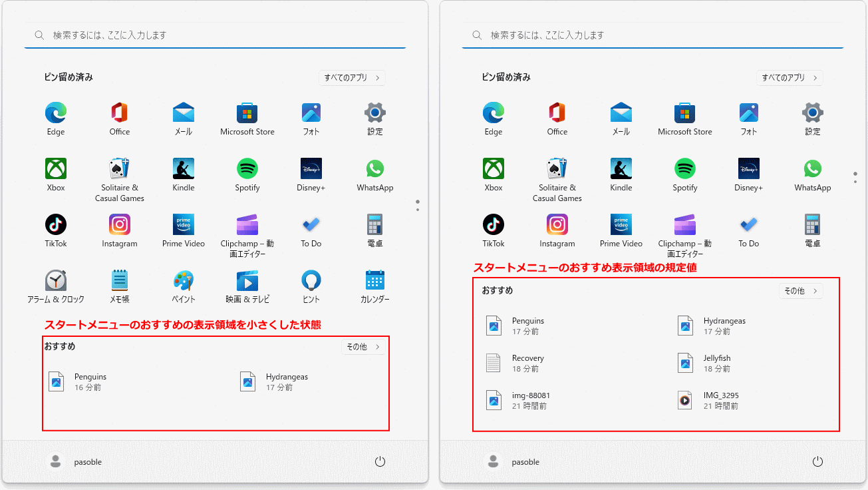Open Microsoft Store in the right Start menu
868x490 pixels.
(685, 119)
